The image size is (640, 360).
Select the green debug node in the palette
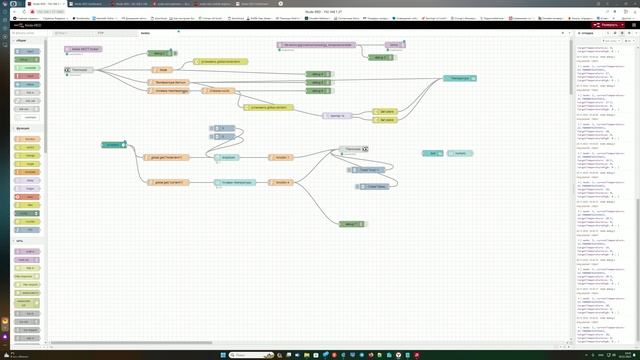click(27, 60)
